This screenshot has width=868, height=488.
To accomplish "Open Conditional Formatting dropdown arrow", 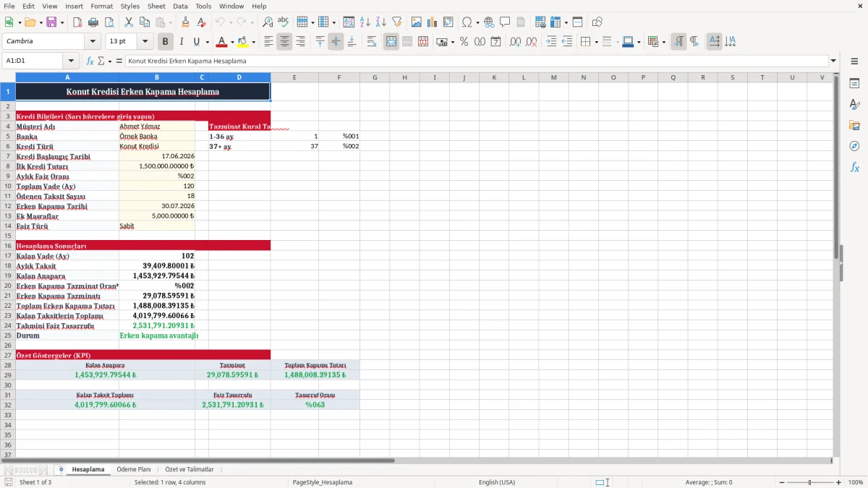I will tap(663, 42).
